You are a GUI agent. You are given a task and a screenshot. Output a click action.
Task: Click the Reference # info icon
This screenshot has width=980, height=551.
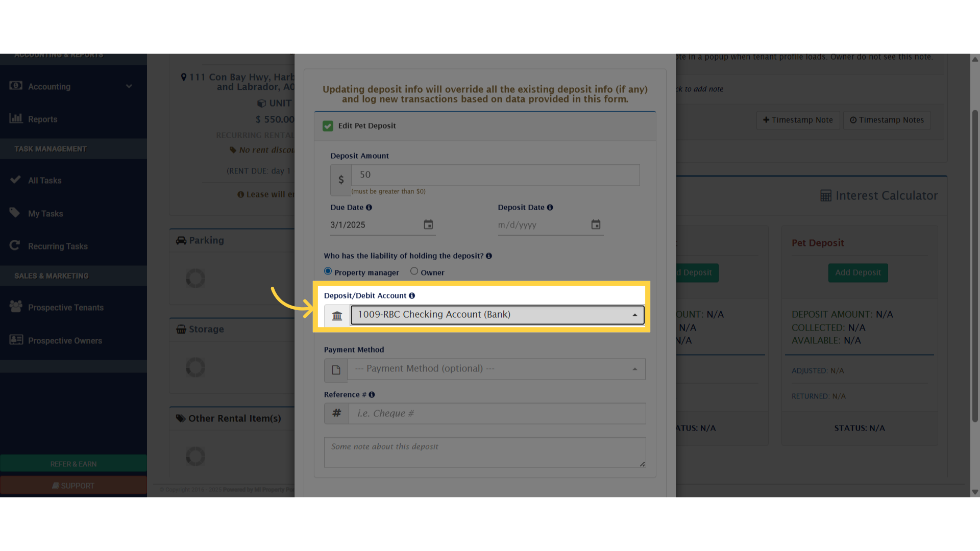click(x=372, y=394)
